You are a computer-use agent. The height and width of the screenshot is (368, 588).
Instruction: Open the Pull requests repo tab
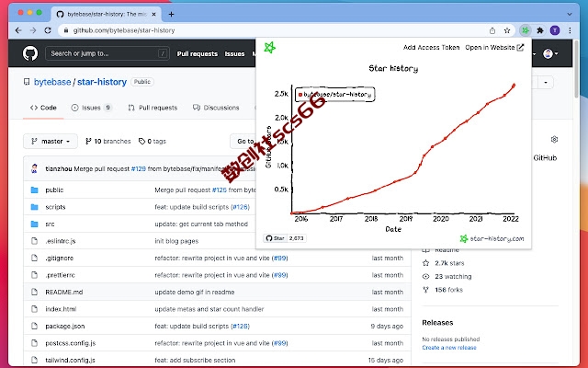[153, 108]
